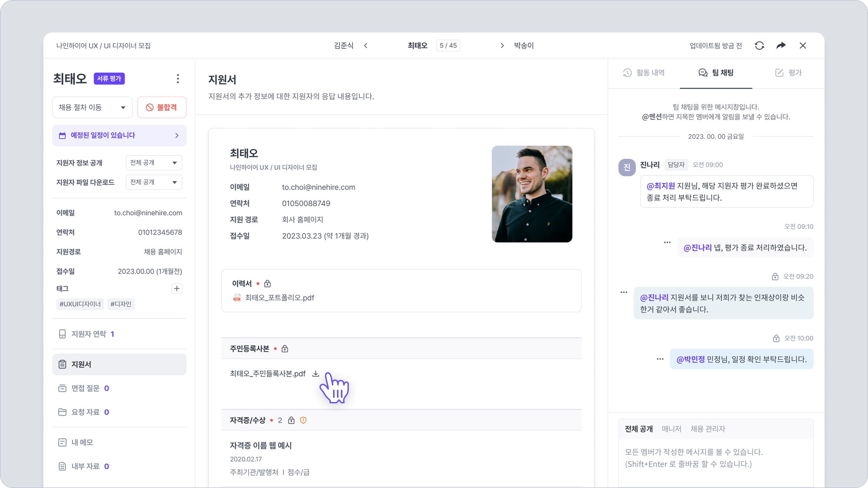Screen dimensions: 868x488
Task: Open options for 오전 10:00 chat message
Action: 660,359
